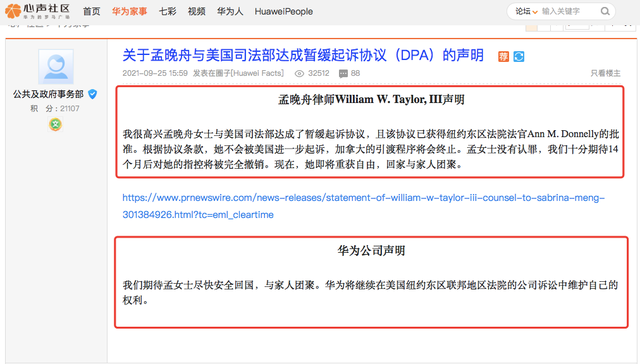This screenshot has height=364, width=640.
Task: Open the 首页 nav item
Action: [x=91, y=11]
